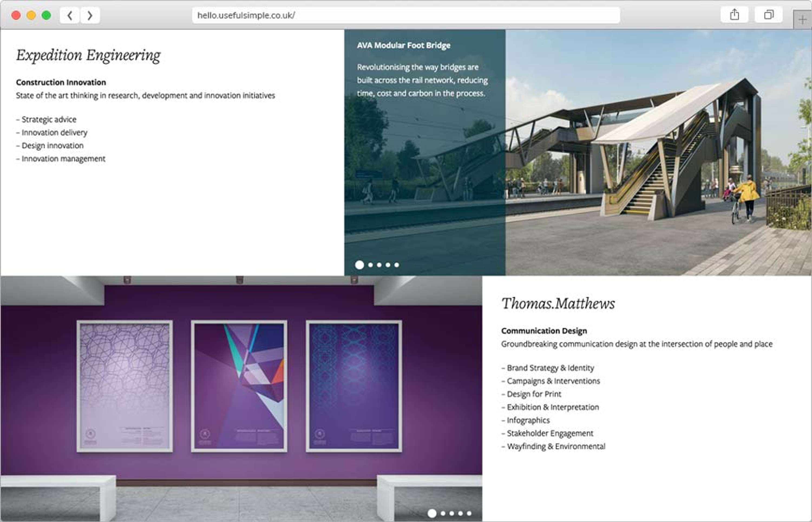Click Exhibition & Interpretation list item

coord(550,407)
